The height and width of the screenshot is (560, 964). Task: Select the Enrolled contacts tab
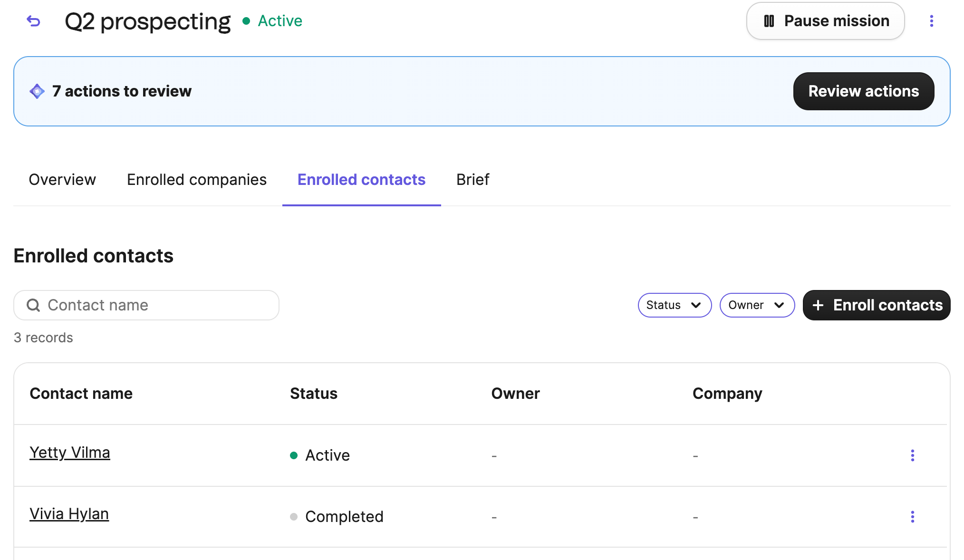[361, 180]
